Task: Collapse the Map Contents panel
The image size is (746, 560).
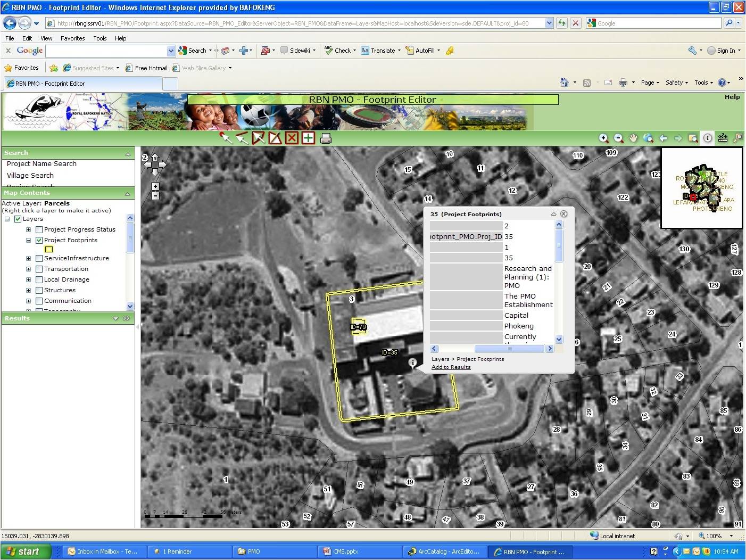Action: (128, 194)
